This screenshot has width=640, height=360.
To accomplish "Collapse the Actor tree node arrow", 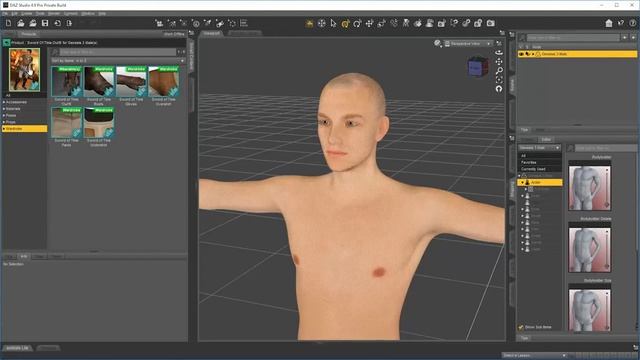I will (x=522, y=182).
